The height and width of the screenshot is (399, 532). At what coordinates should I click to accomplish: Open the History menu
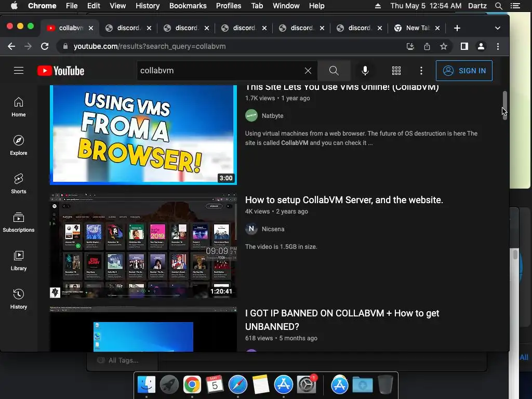148,6
